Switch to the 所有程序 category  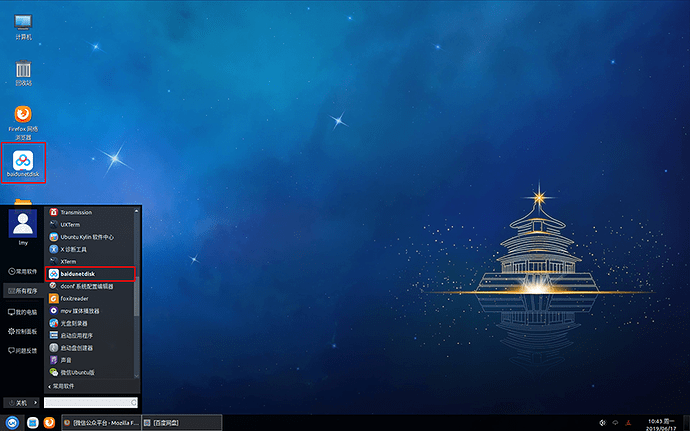(23, 291)
